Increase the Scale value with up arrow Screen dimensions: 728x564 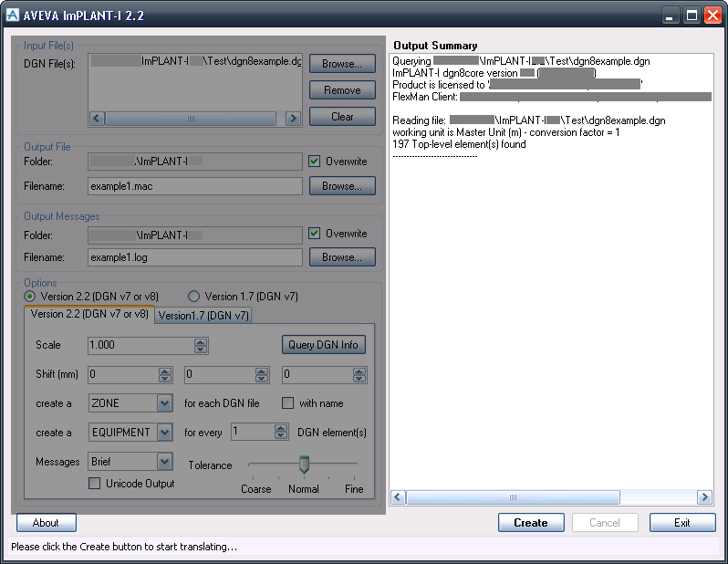point(201,342)
